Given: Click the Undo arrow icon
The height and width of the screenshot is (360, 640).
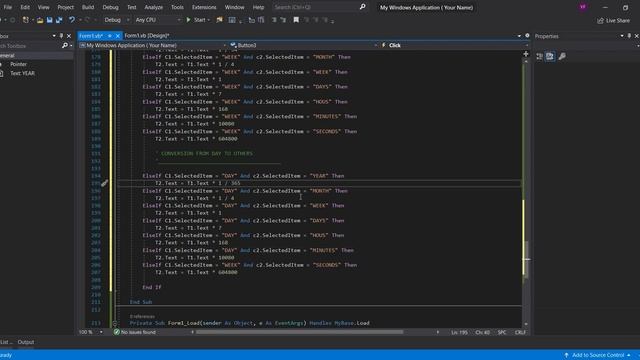Looking at the screenshot, I should point(72,20).
